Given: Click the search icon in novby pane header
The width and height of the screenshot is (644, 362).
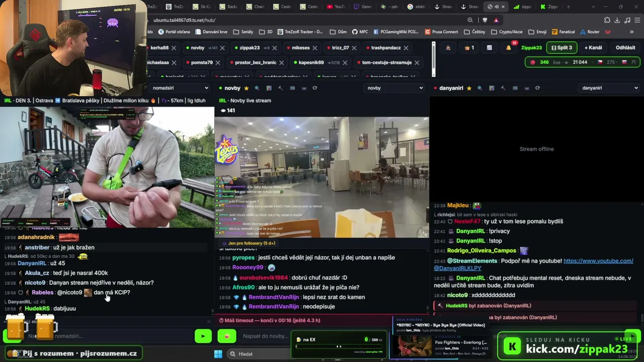Looking at the screenshot, I should pos(257,88).
